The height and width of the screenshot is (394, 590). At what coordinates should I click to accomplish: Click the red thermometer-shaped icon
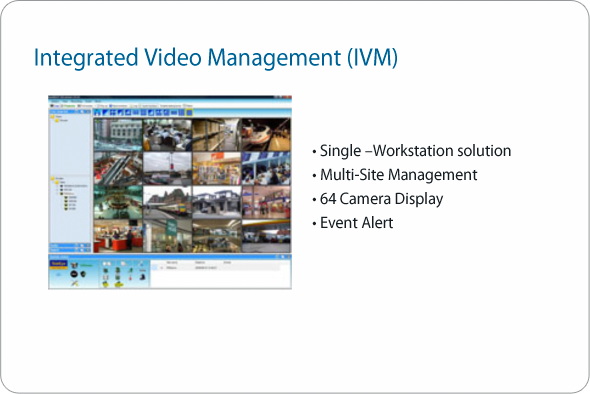point(130,278)
